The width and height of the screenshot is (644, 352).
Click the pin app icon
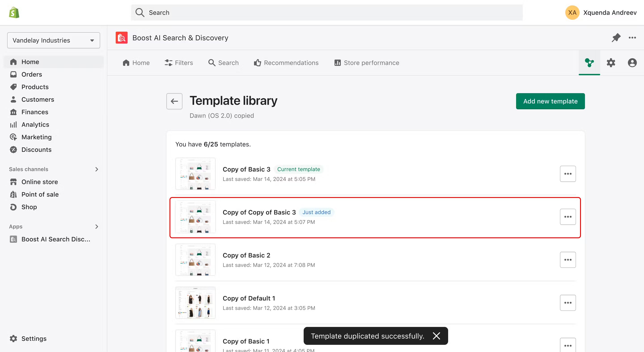[616, 38]
